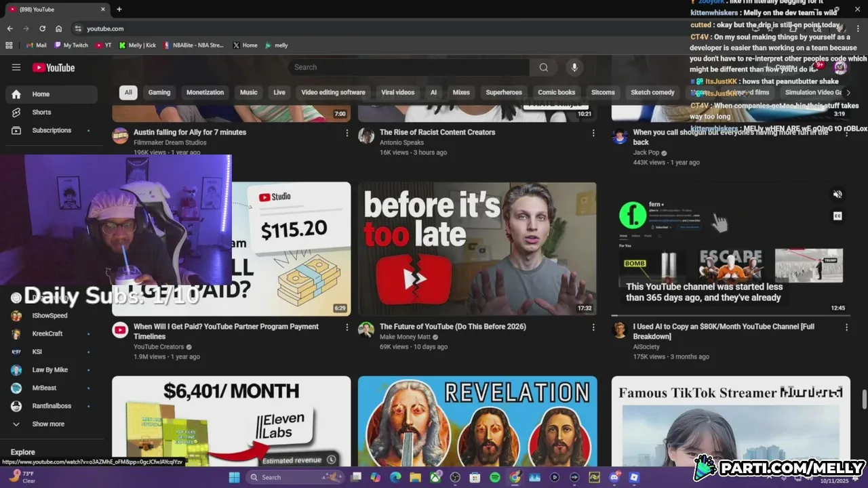Viewport: 868px width, 488px height.
Task: Reload the page with browser refresh button
Action: [x=42, y=28]
